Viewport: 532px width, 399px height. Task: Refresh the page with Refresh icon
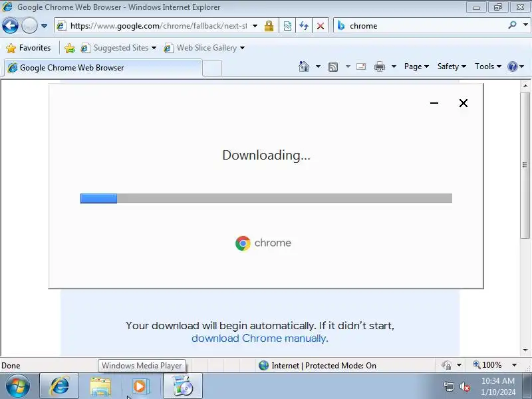tap(304, 26)
